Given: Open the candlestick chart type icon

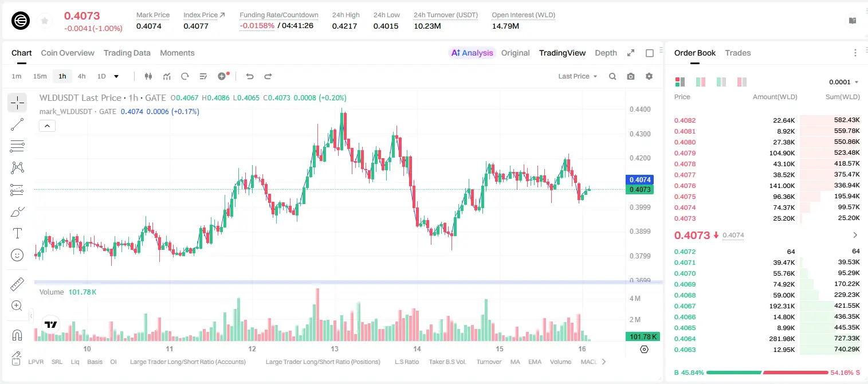Looking at the screenshot, I should (148, 76).
